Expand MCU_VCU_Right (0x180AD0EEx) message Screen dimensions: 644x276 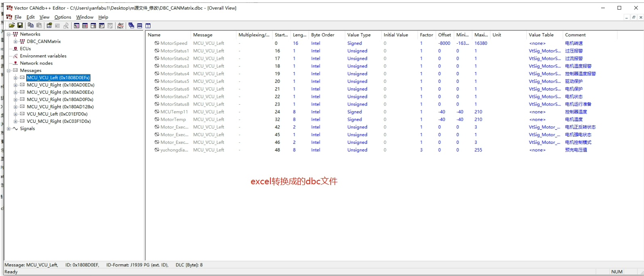[15, 92]
